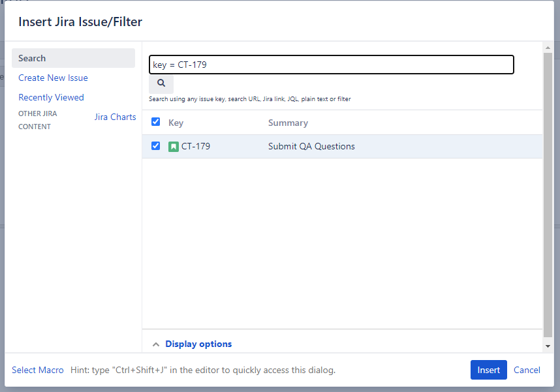Click the scroll up arrow of the results scrollbar
560x392 pixels.
click(548, 48)
